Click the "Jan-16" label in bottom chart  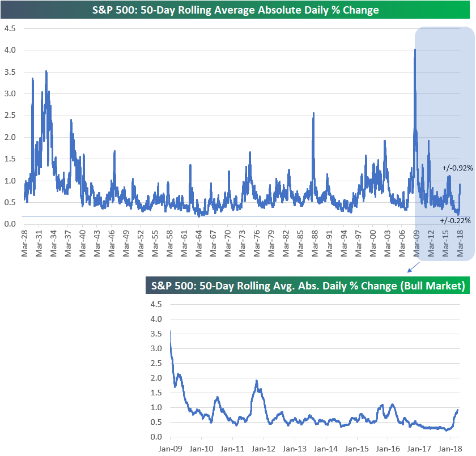tap(388, 449)
